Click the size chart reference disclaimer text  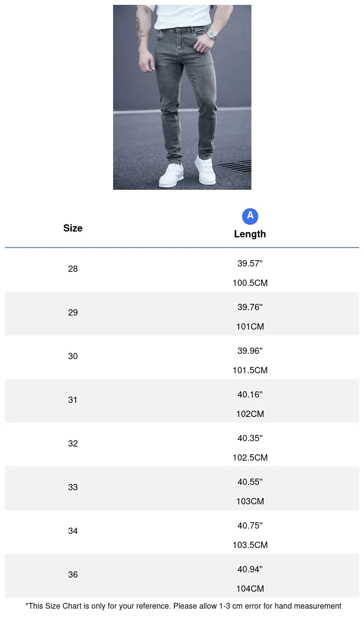[x=183, y=606]
